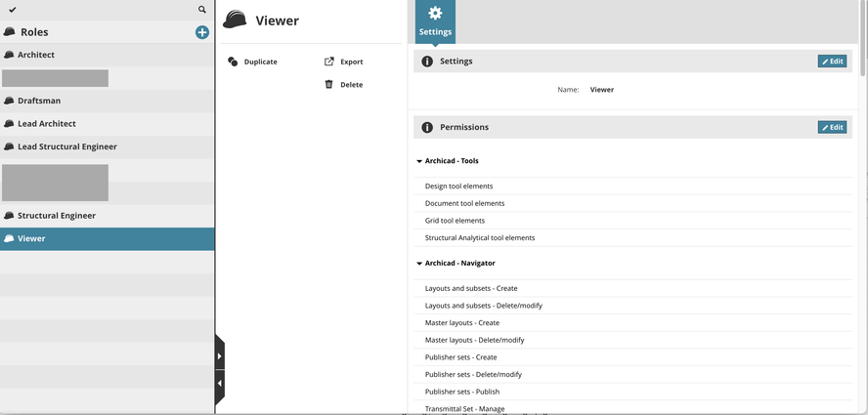Edit the Settings section
Viewport: 868px width, 415px height.
(832, 62)
